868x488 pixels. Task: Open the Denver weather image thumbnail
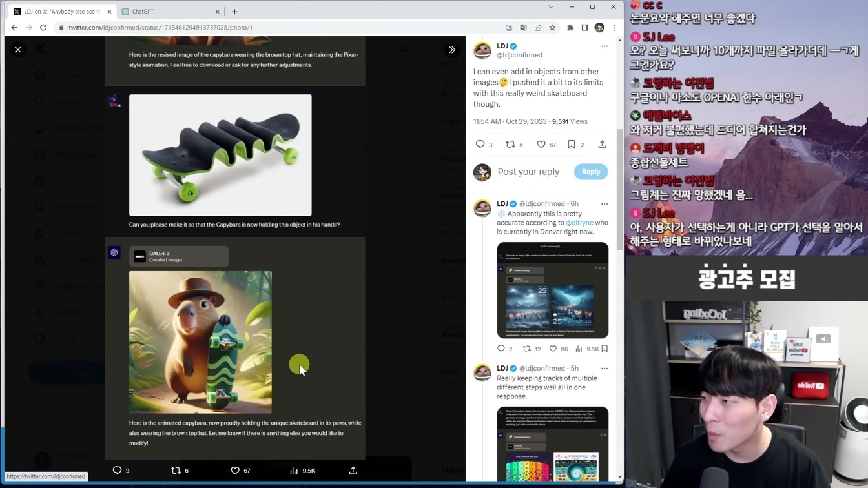coord(553,290)
